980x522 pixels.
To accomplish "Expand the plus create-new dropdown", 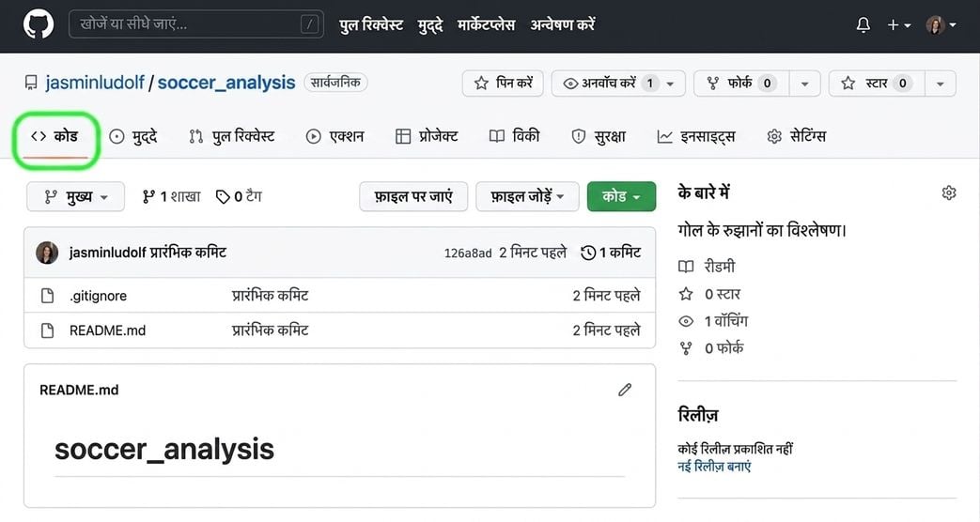I will tap(899, 25).
